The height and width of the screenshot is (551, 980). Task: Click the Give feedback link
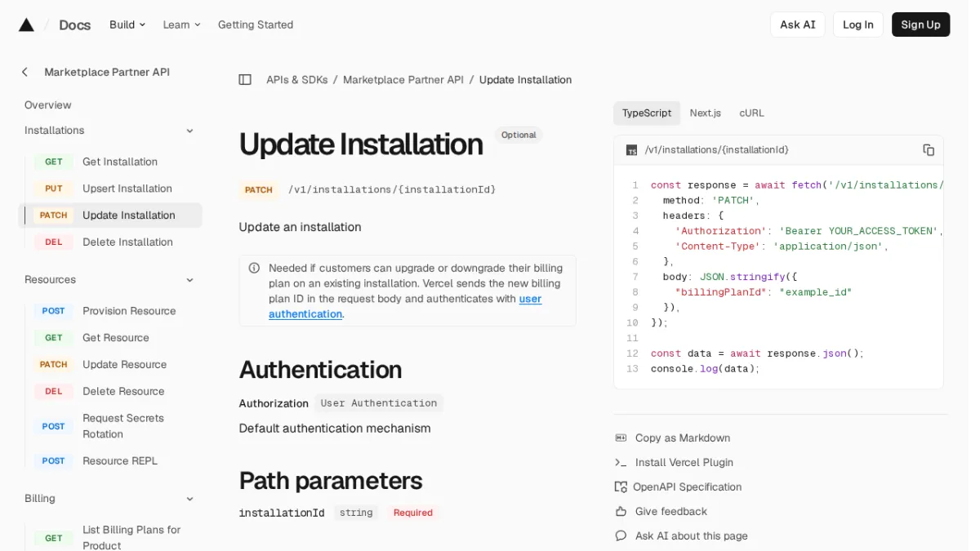point(671,511)
